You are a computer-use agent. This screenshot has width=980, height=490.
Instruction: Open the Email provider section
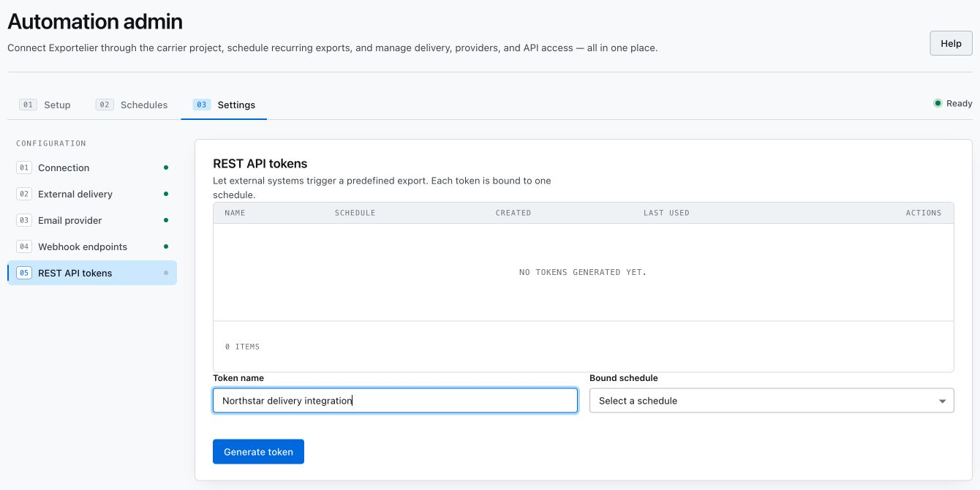(x=92, y=220)
